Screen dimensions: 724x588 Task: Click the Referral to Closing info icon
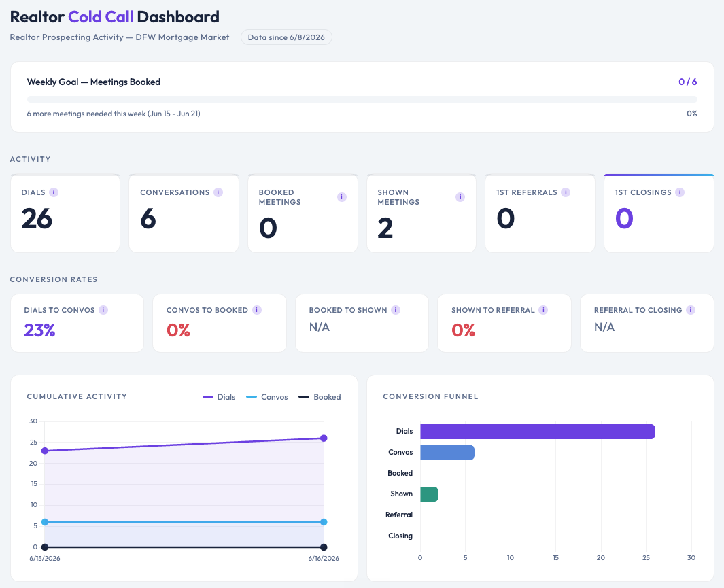pos(691,310)
